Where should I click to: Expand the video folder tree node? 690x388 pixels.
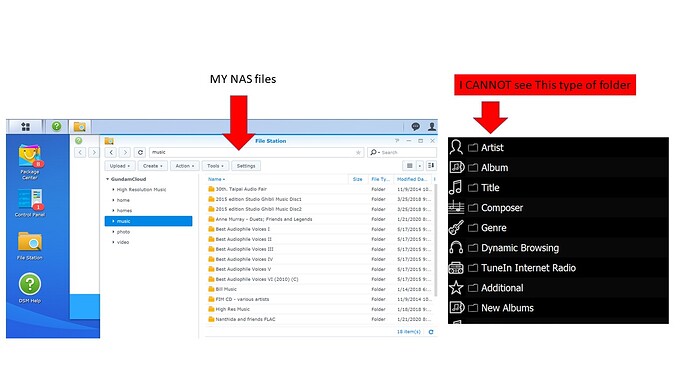pos(113,242)
